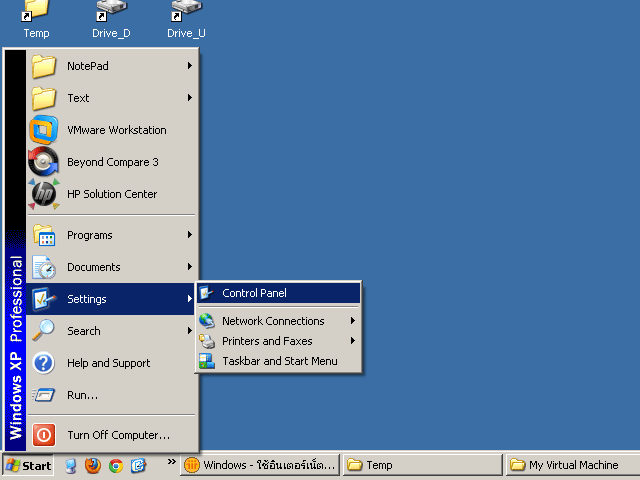Expand the Text submenu arrow

pyautogui.click(x=190, y=98)
